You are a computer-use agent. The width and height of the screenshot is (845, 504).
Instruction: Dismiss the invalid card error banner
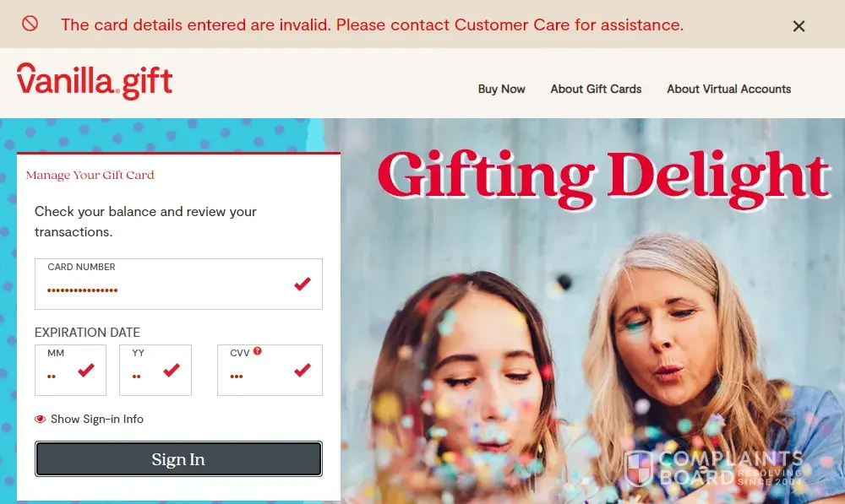(799, 26)
